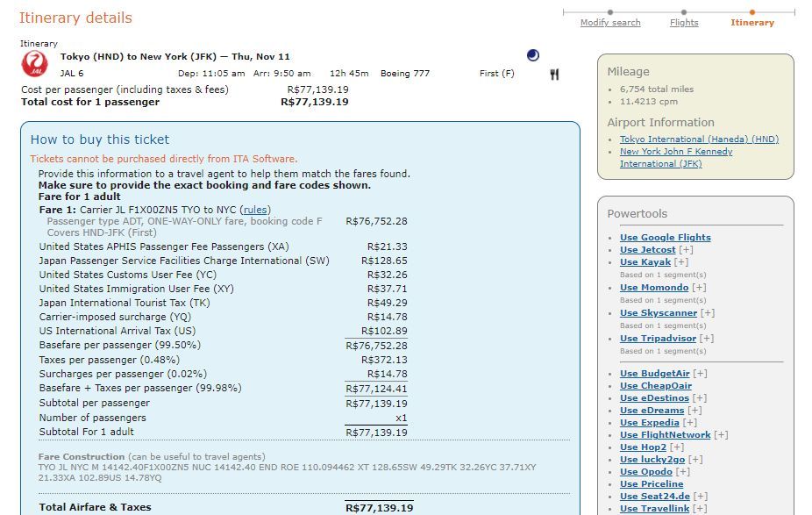Click the Flights progress dot
Screen dimensions: 812x515
tap(684, 12)
